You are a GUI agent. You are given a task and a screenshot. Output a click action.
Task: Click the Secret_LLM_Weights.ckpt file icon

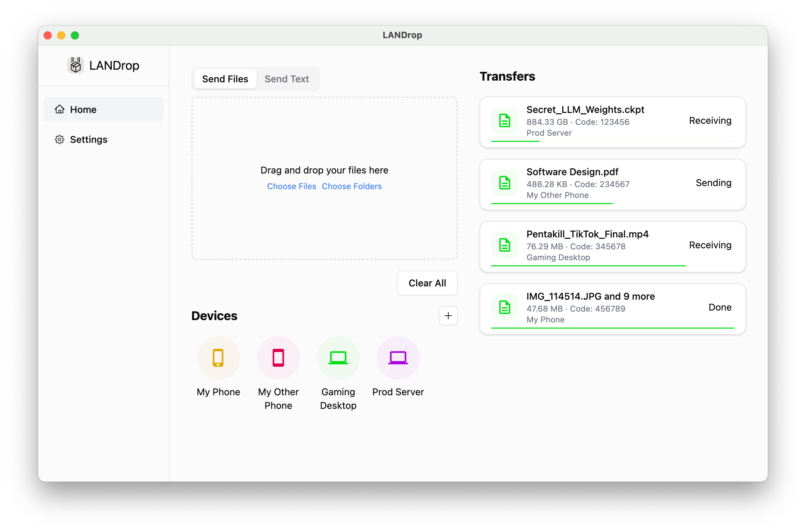tap(505, 121)
